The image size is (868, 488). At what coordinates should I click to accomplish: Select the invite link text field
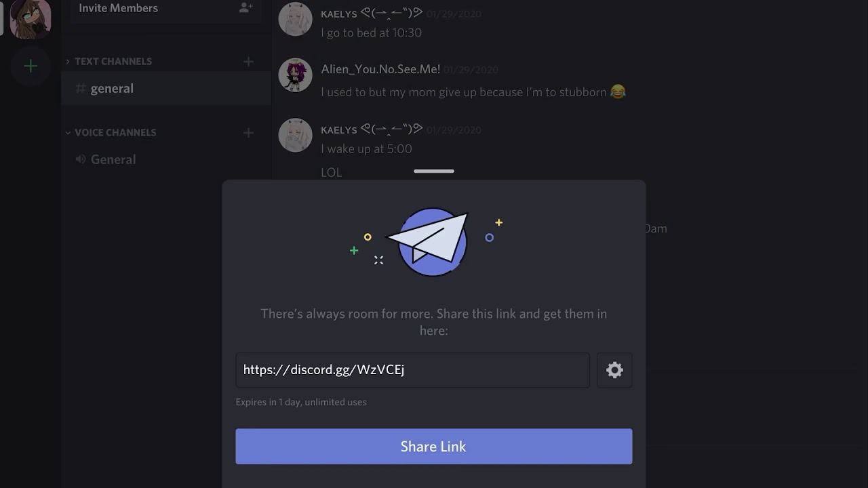pyautogui.click(x=412, y=370)
